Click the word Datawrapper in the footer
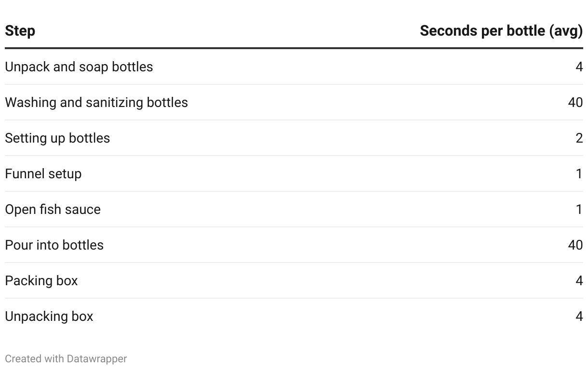588x370 pixels. tap(97, 359)
